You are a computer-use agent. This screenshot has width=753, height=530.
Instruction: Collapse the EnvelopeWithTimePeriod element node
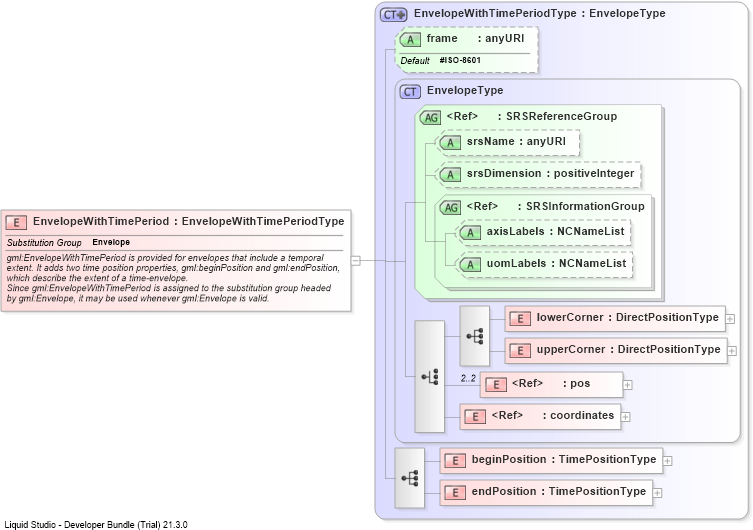point(355,261)
